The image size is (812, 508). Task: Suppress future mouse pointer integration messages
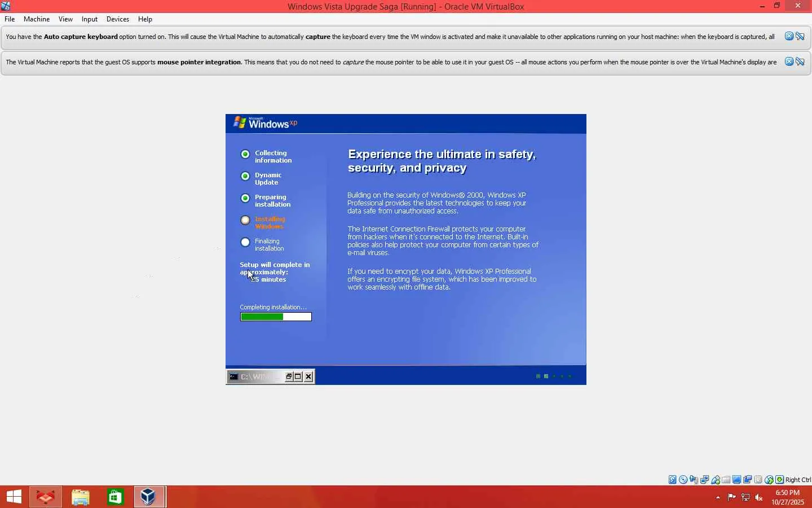[800, 62]
